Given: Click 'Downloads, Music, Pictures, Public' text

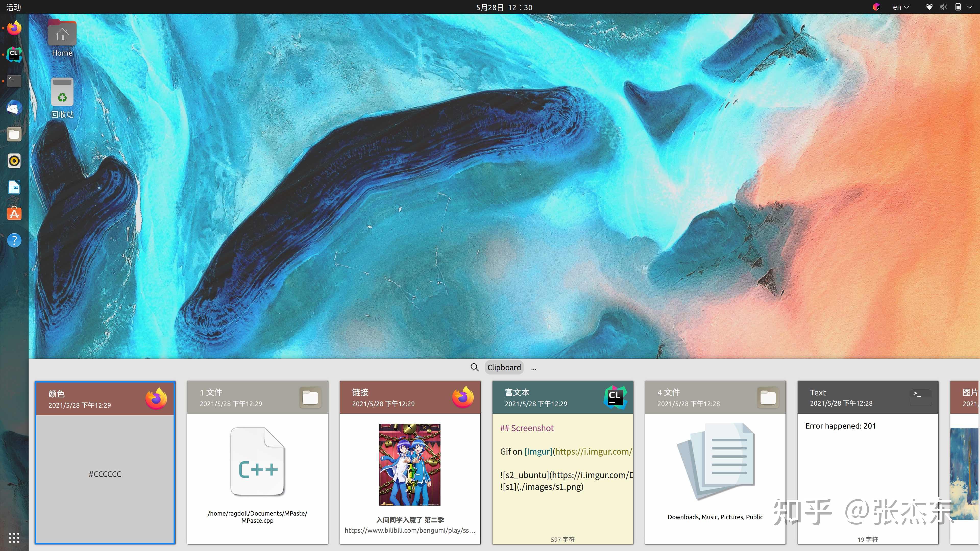Looking at the screenshot, I should [715, 517].
